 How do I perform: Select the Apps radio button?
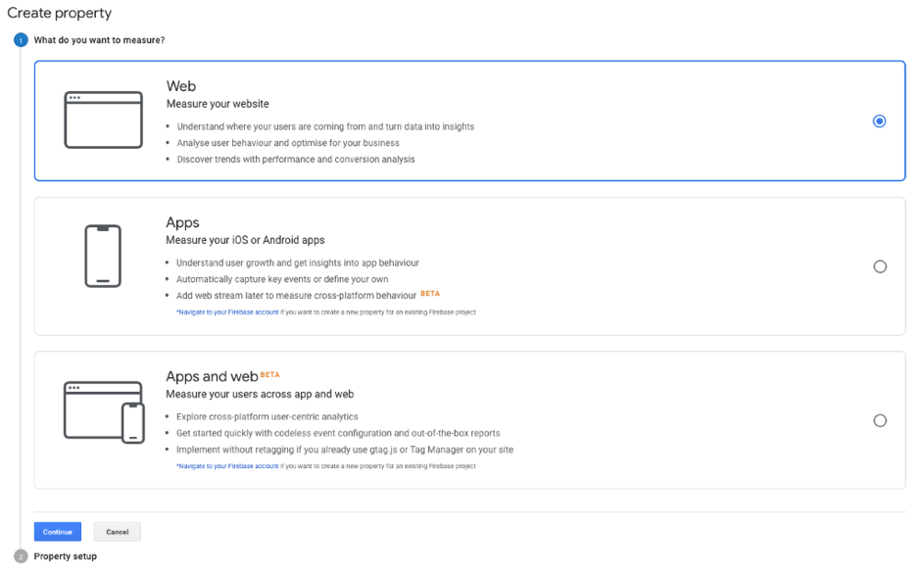[x=879, y=266]
